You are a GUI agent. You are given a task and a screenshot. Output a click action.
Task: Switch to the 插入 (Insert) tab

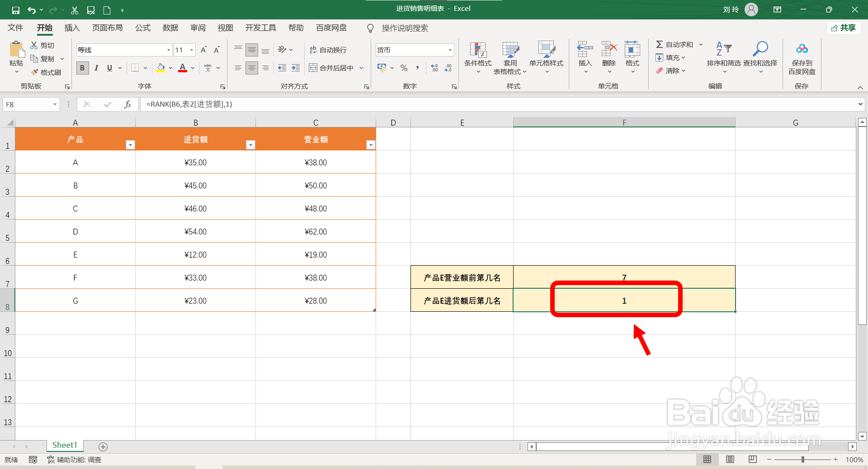point(72,28)
